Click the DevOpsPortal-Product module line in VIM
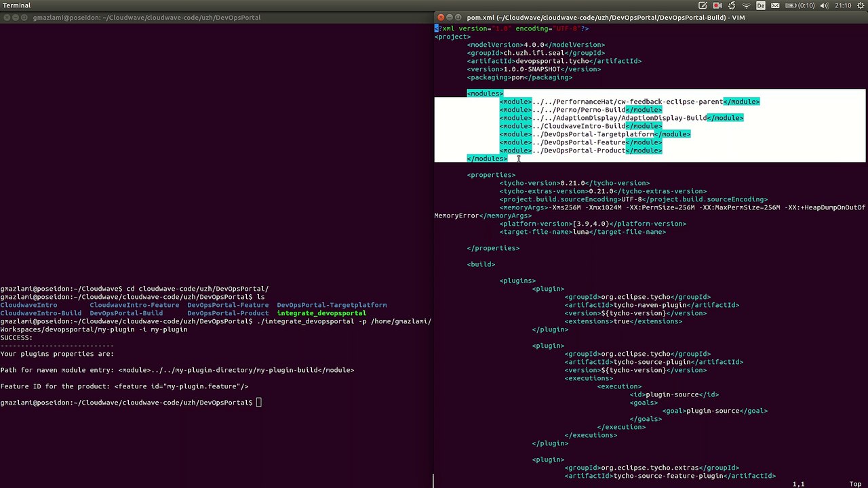This screenshot has height=488, width=868. point(580,150)
